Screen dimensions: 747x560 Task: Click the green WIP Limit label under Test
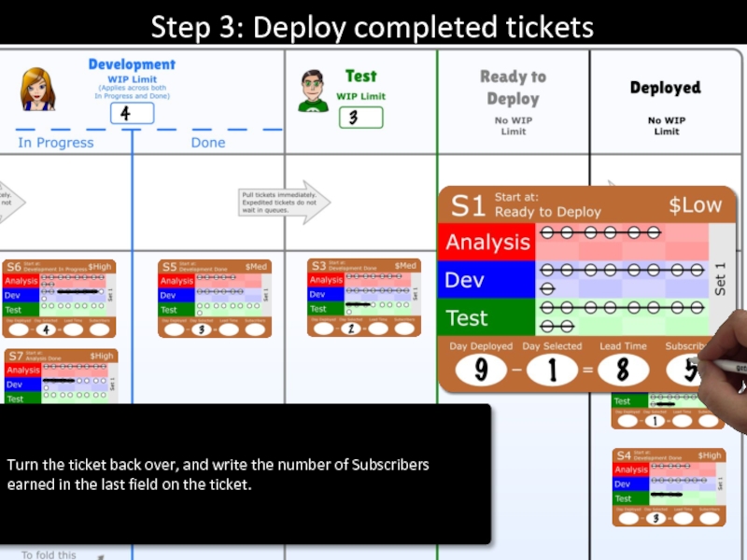tap(360, 96)
